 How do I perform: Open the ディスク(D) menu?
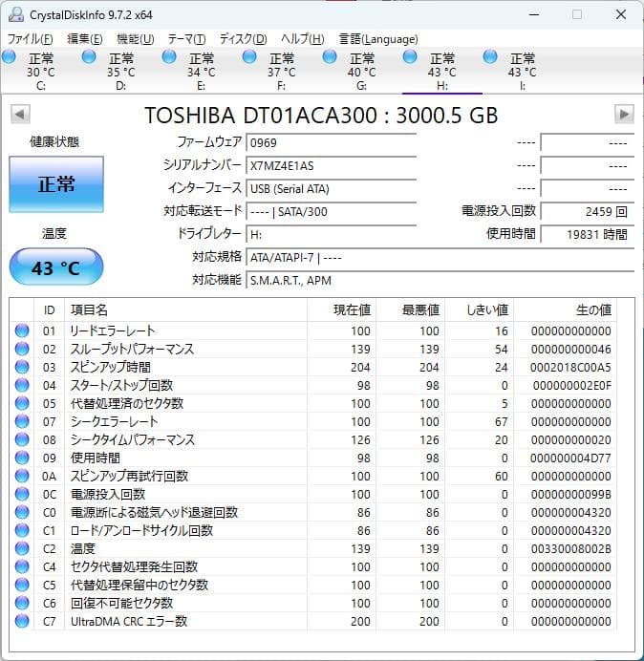pos(244,39)
